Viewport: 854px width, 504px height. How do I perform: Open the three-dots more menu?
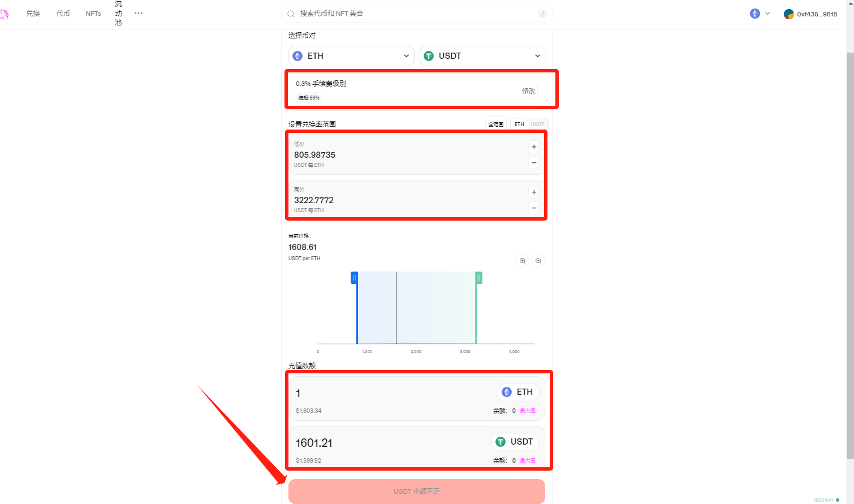(x=139, y=14)
